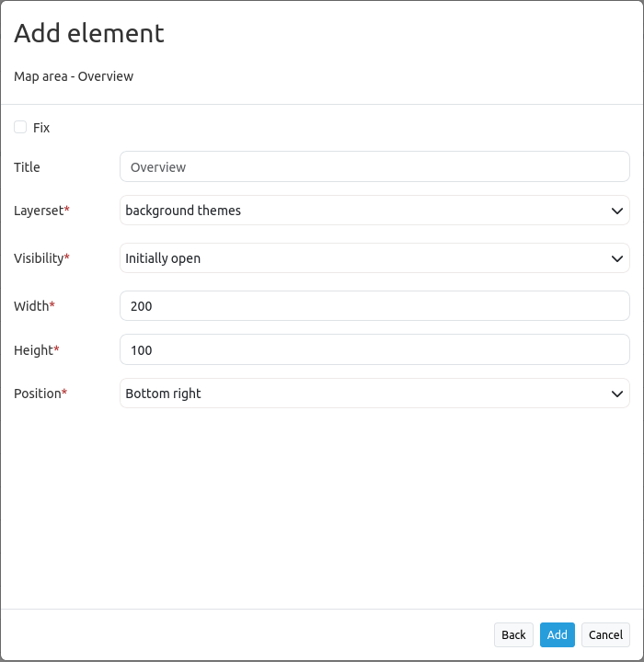644x662 pixels.
Task: Click the Position dropdown chevron arrow
Action: click(617, 394)
